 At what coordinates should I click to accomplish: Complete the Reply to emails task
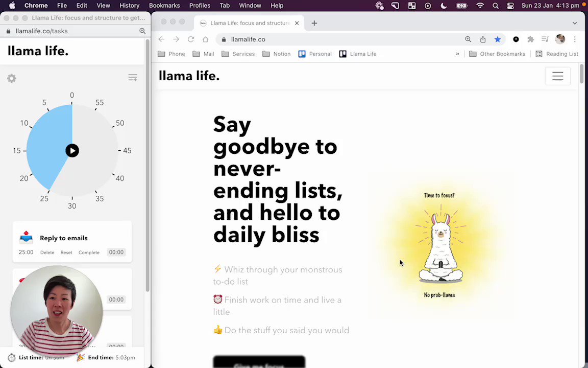pyautogui.click(x=89, y=252)
